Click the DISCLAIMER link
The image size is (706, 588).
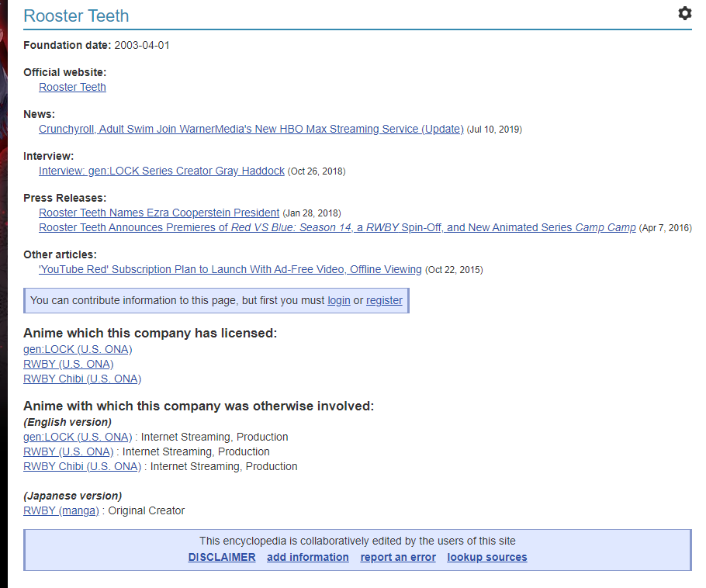(x=222, y=557)
